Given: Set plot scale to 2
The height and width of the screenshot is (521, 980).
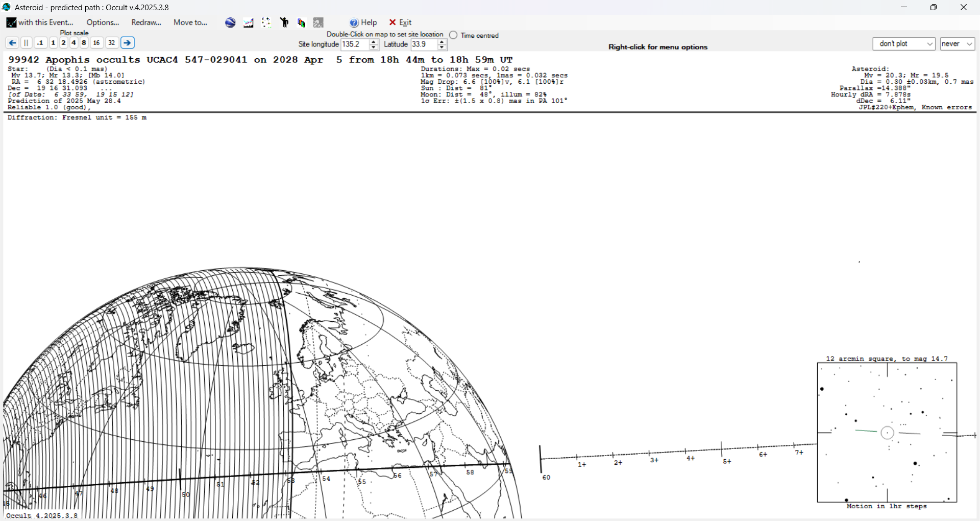Looking at the screenshot, I should (64, 43).
